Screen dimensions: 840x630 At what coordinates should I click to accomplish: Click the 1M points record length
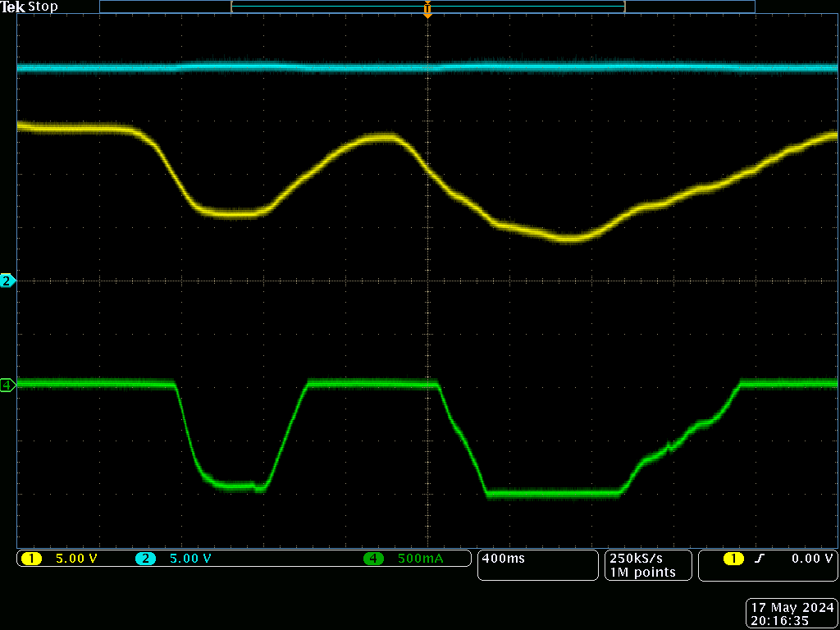coord(642,573)
